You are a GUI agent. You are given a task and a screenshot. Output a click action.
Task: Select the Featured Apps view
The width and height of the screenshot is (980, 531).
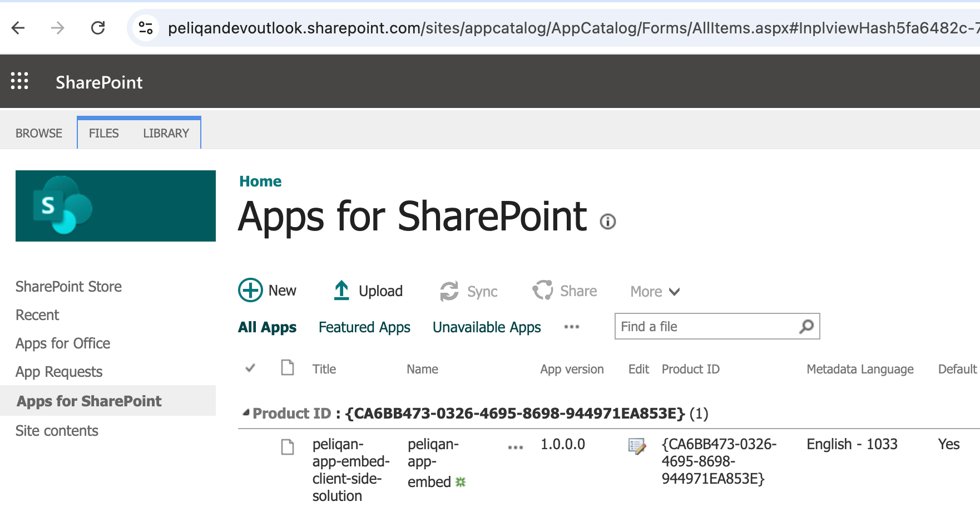364,327
